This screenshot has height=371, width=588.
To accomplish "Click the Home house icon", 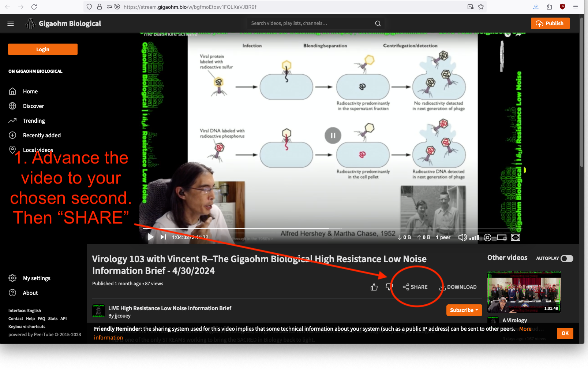I will 12,91.
